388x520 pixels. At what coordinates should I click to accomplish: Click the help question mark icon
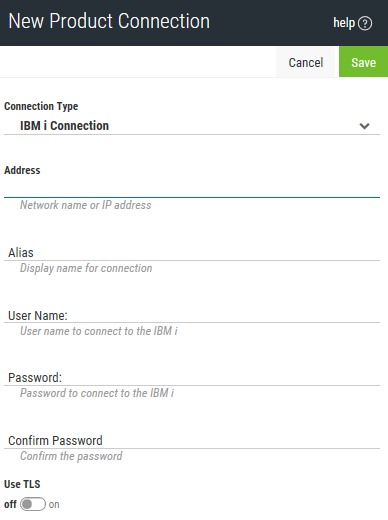(x=365, y=23)
